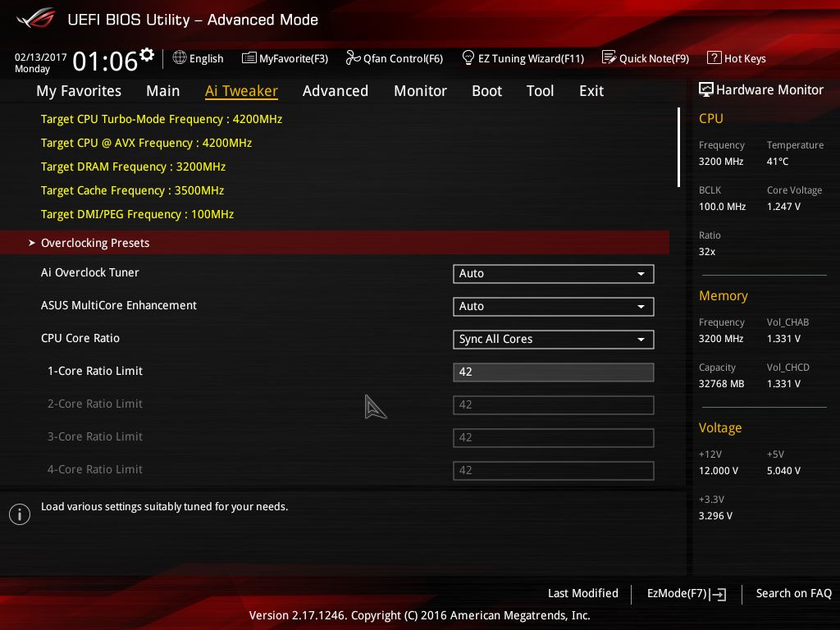Viewport: 840px width, 630px height.
Task: Click the +3.3V 3.296 V reading
Action: click(715, 515)
